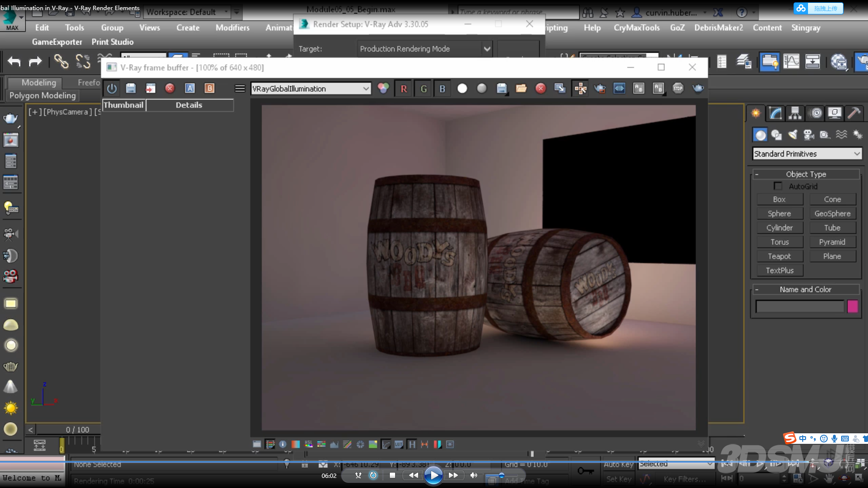The image size is (868, 488).
Task: Open VRayGlobalIllumination channel dropdown
Action: pyautogui.click(x=311, y=88)
